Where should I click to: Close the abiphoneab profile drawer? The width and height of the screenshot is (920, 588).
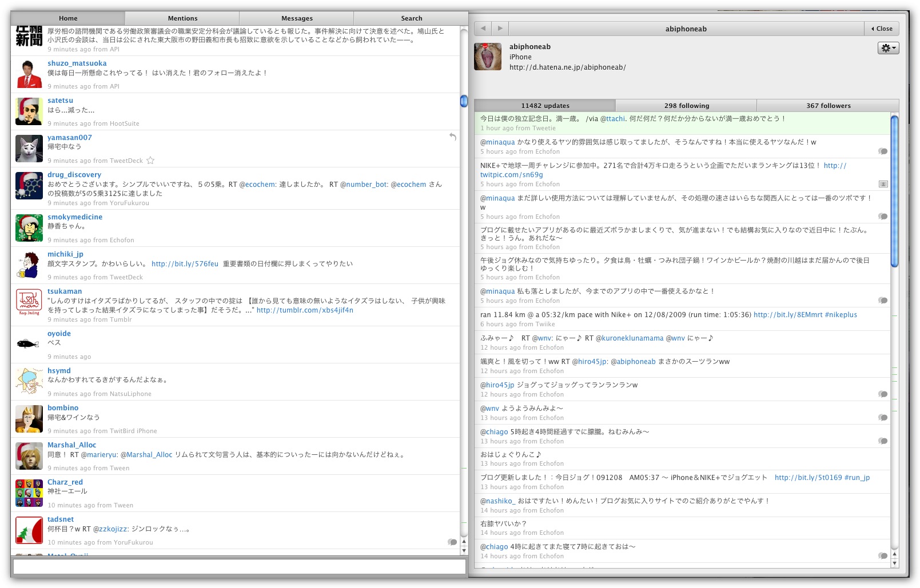[882, 29]
